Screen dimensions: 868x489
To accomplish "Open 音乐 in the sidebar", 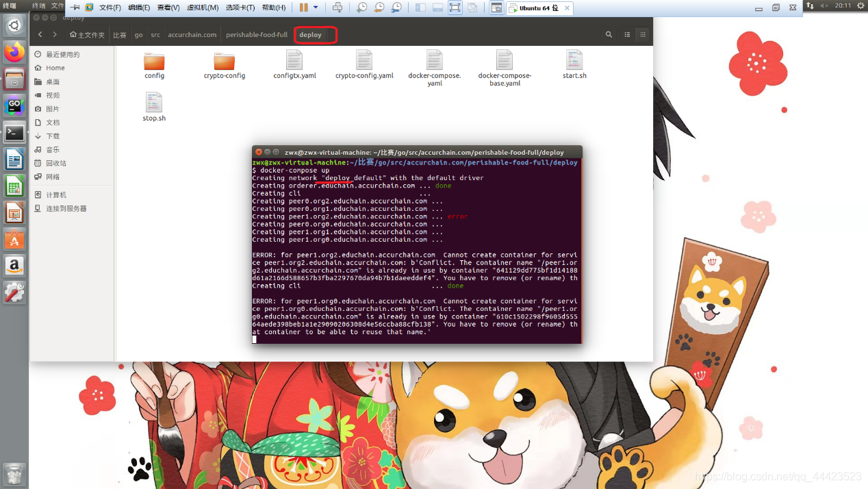I will (x=53, y=149).
